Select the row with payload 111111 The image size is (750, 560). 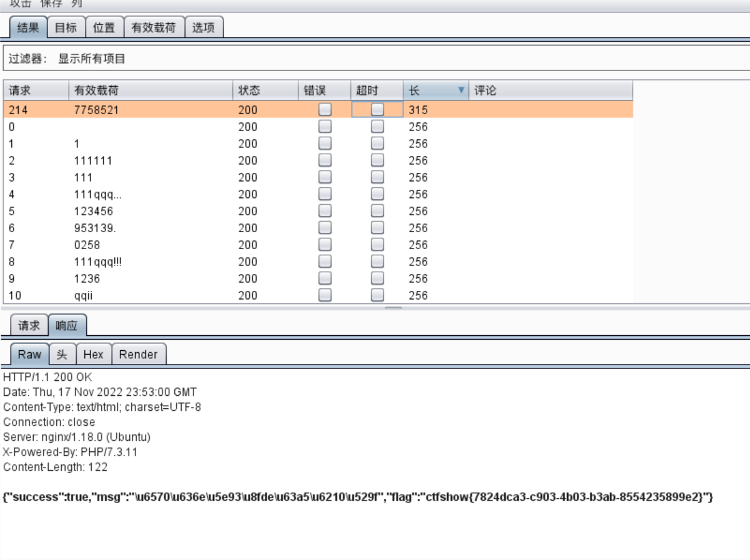click(x=318, y=160)
